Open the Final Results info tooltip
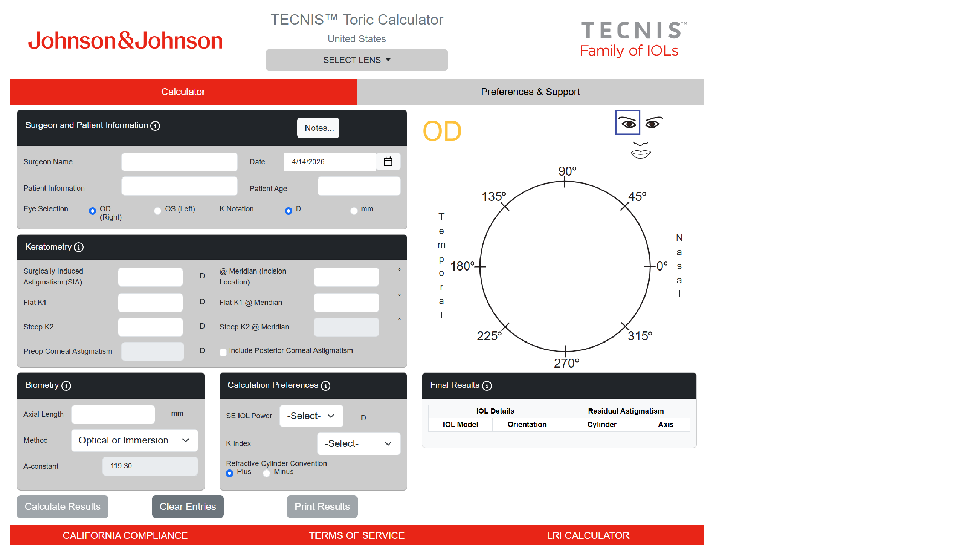The width and height of the screenshot is (980, 552). (x=487, y=385)
